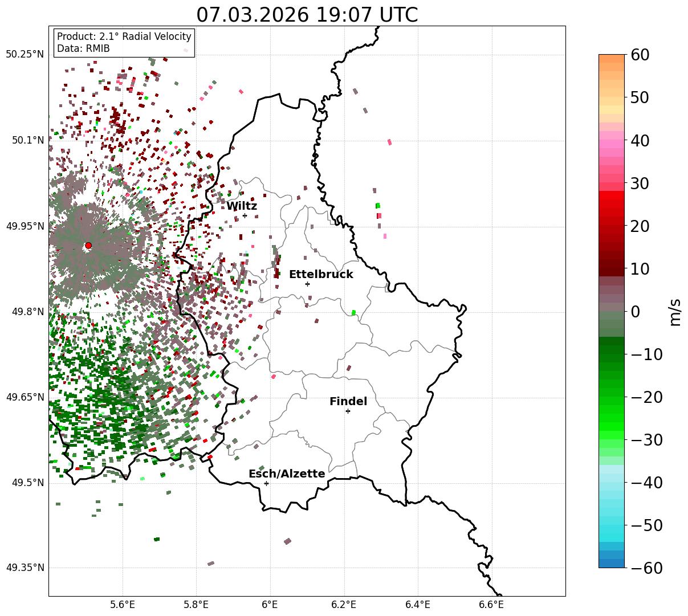Click the colorbar tick label −10
The image size is (688, 616).
[646, 354]
